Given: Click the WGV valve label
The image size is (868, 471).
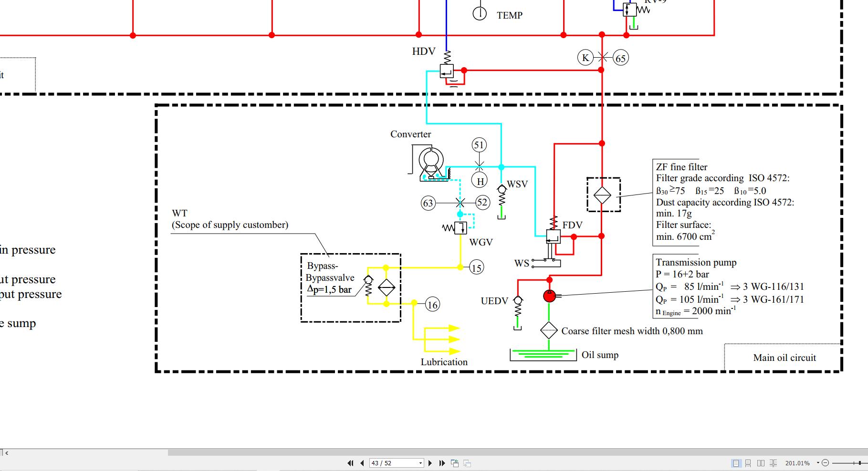Looking at the screenshot, I should [x=481, y=242].
